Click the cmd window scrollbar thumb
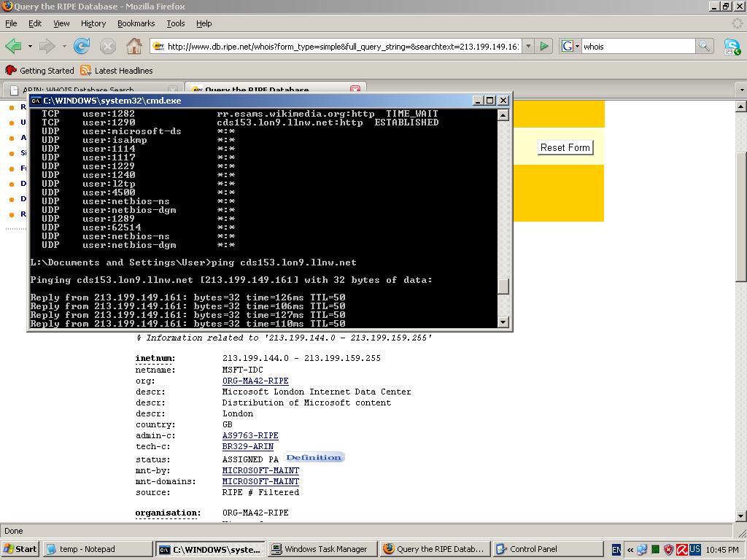 tap(503, 286)
